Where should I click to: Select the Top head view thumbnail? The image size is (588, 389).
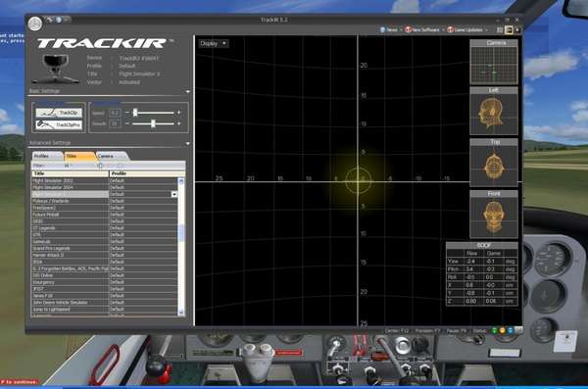point(494,163)
